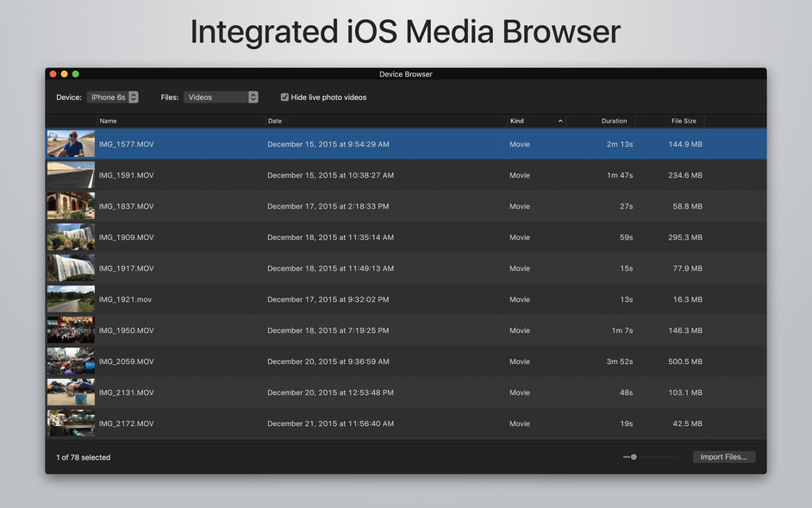The height and width of the screenshot is (508, 812).
Task: Sort files by the File Size column
Action: point(684,121)
